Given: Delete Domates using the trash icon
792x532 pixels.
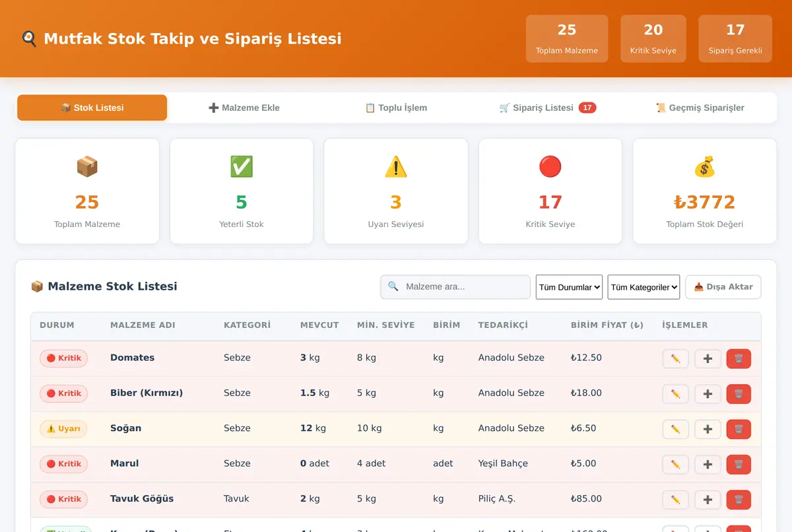Looking at the screenshot, I should 739,358.
